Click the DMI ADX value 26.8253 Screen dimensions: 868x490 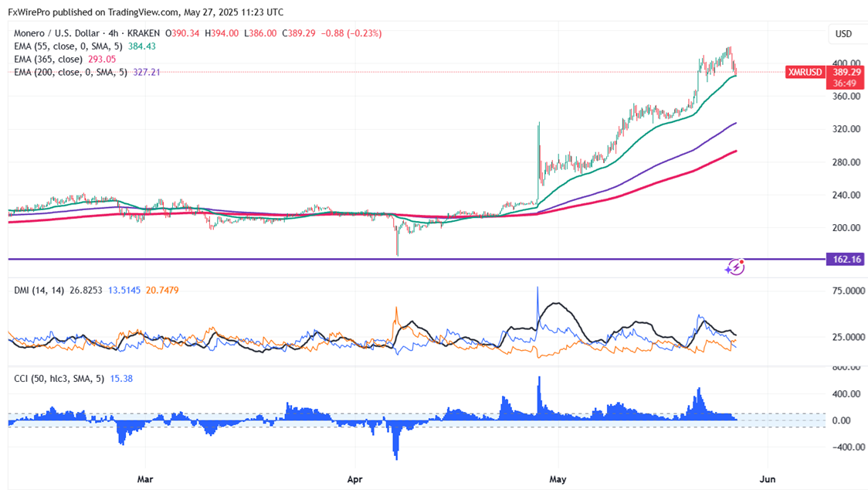pos(86,290)
